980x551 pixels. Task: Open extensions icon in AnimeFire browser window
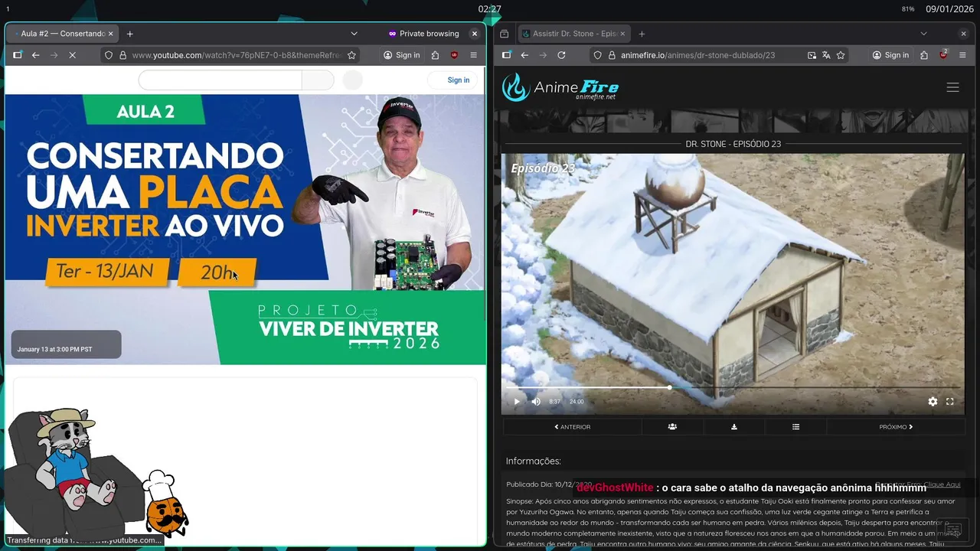(x=924, y=55)
